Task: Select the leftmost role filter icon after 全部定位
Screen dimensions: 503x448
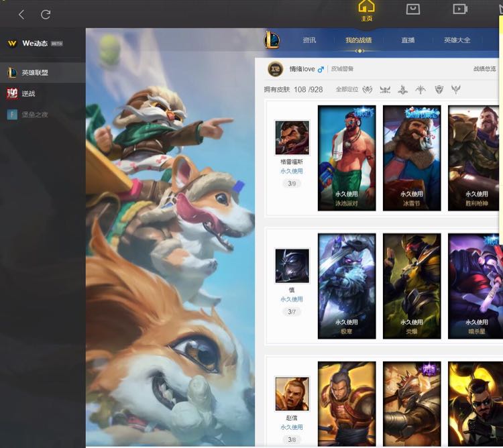Action: click(x=368, y=89)
